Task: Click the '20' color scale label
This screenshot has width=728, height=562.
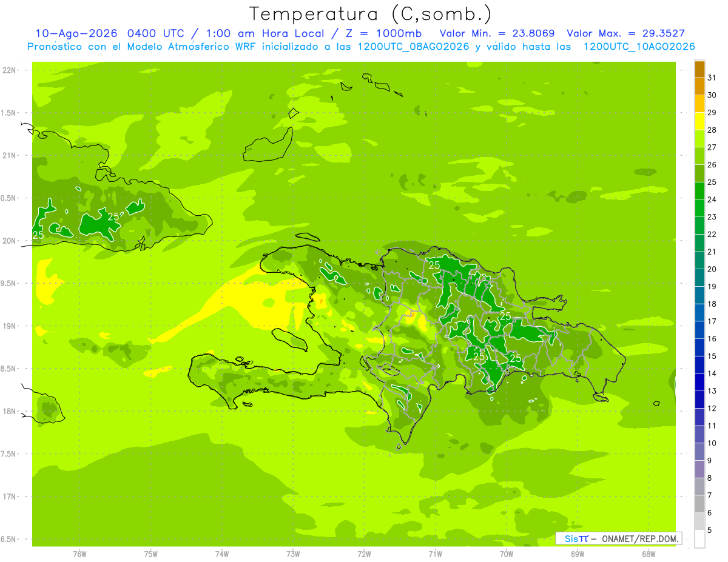Action: pos(712,269)
